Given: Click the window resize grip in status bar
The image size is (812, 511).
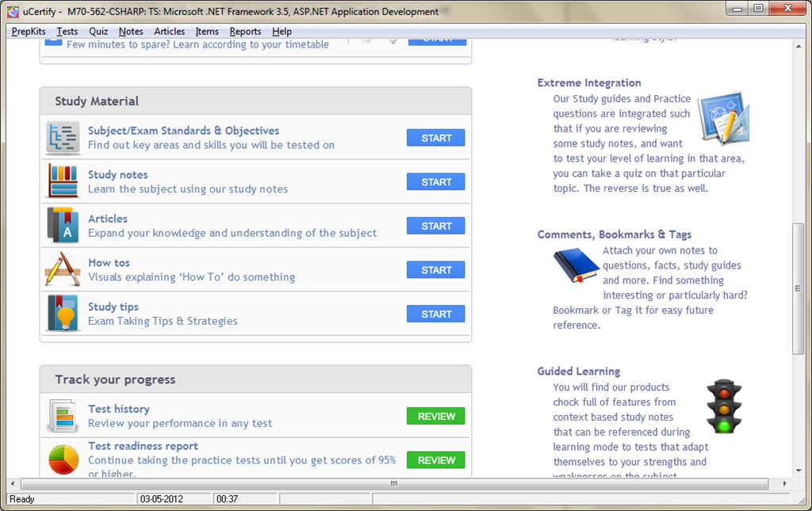Looking at the screenshot, I should click(x=802, y=501).
